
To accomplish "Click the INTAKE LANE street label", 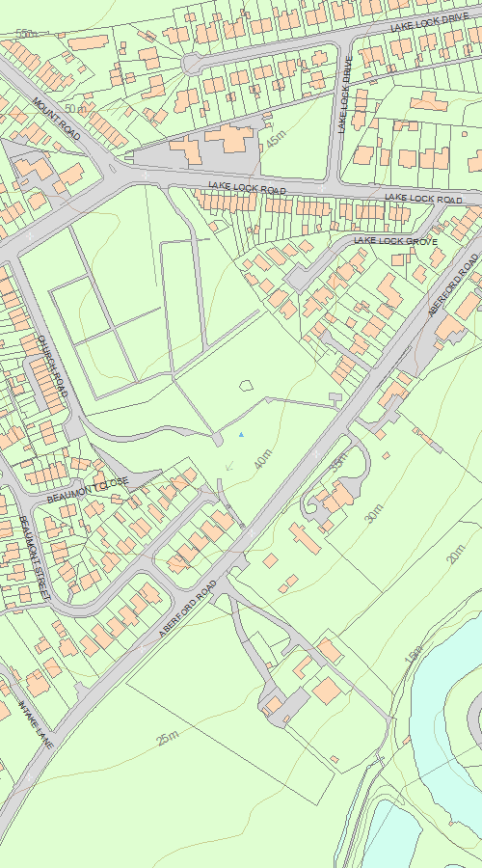I will tap(36, 725).
